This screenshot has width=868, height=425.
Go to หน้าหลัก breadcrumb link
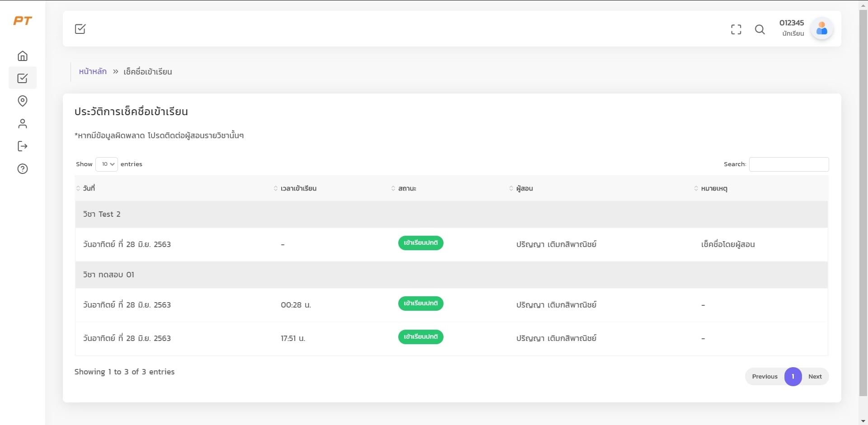click(93, 71)
